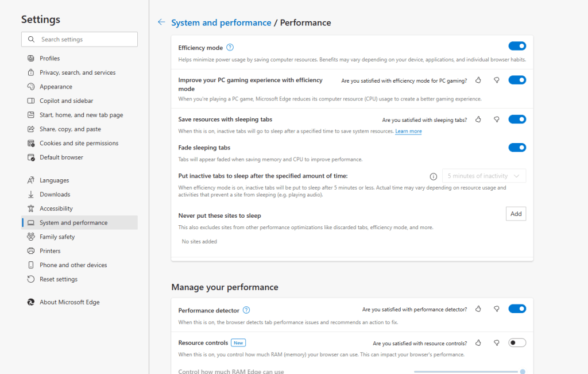Screen dimensions: 588x374
Task: Click the Share, copy, and paste icon
Action: tap(31, 129)
